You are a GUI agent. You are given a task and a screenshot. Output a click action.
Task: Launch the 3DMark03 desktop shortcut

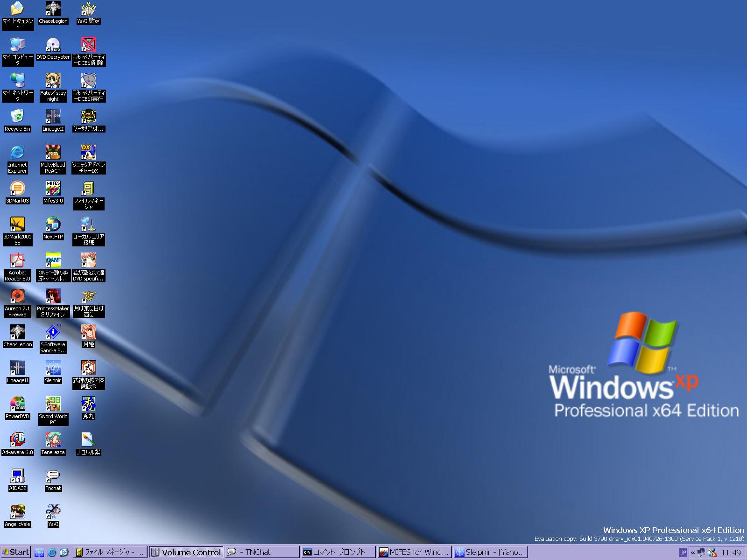pyautogui.click(x=17, y=189)
